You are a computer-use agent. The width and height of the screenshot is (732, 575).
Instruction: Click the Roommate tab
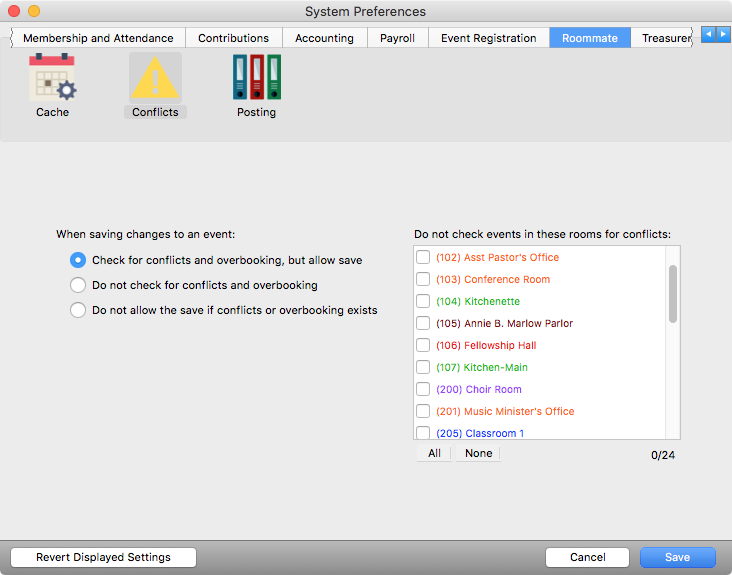coord(590,38)
